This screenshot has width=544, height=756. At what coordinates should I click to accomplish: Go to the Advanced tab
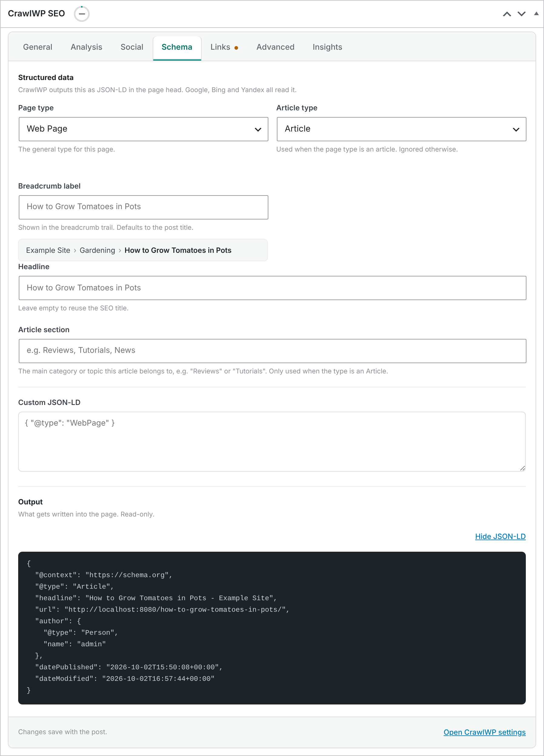point(276,47)
